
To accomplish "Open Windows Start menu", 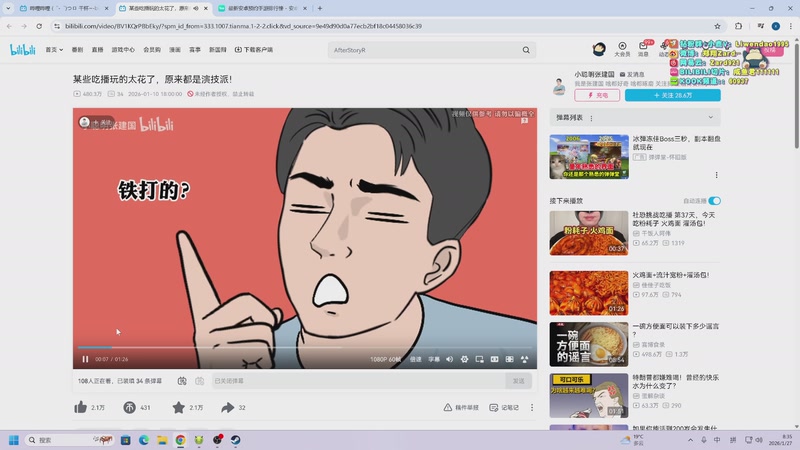I will coord(14,440).
